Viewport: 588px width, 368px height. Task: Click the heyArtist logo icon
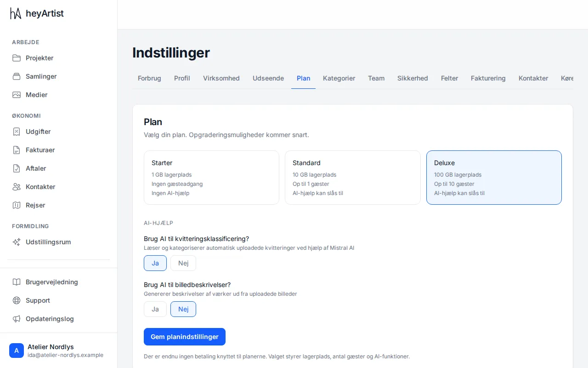click(16, 13)
